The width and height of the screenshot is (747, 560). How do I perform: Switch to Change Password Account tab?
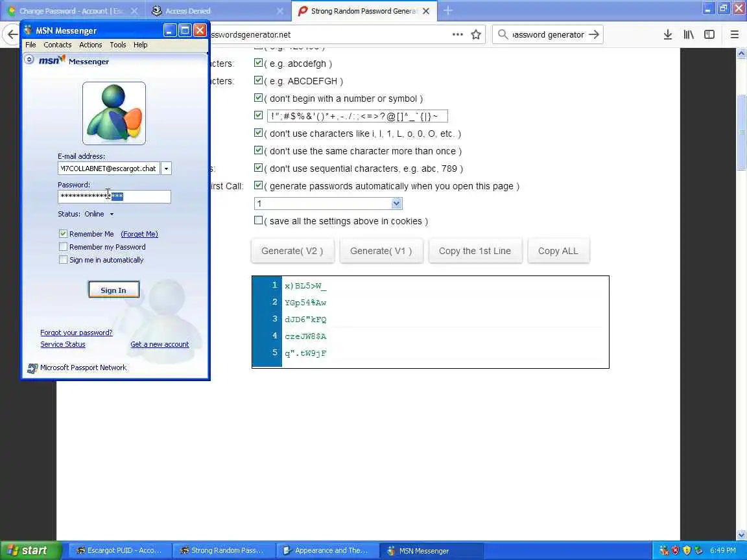coord(71,11)
